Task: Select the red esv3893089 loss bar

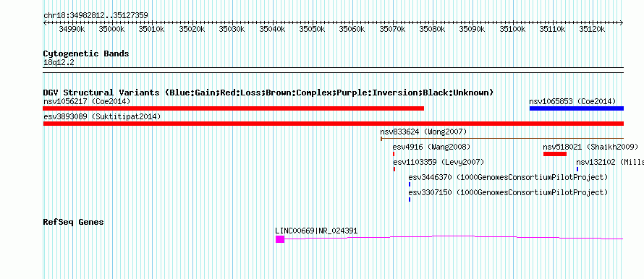Action: click(x=334, y=124)
